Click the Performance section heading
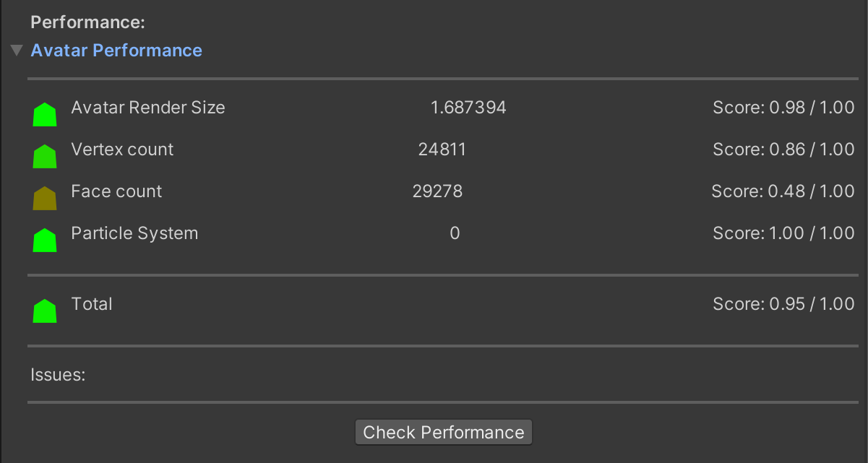 coord(88,22)
